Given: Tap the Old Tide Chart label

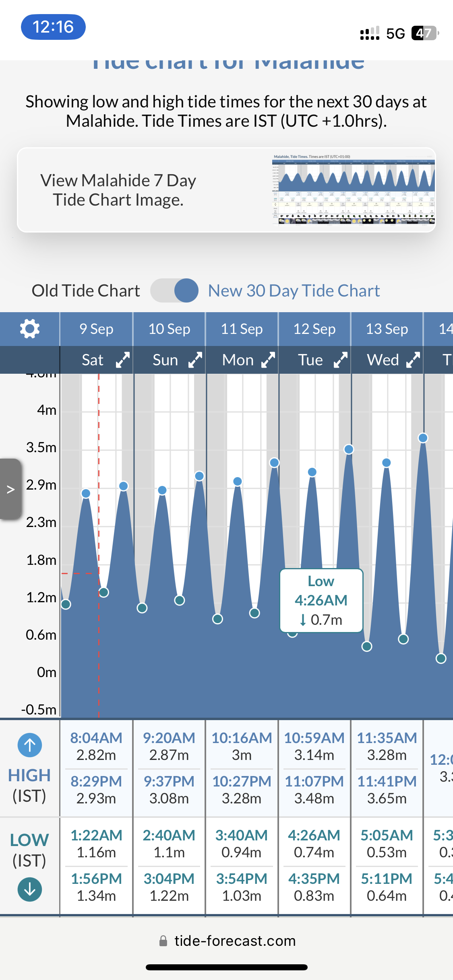Looking at the screenshot, I should click(86, 290).
